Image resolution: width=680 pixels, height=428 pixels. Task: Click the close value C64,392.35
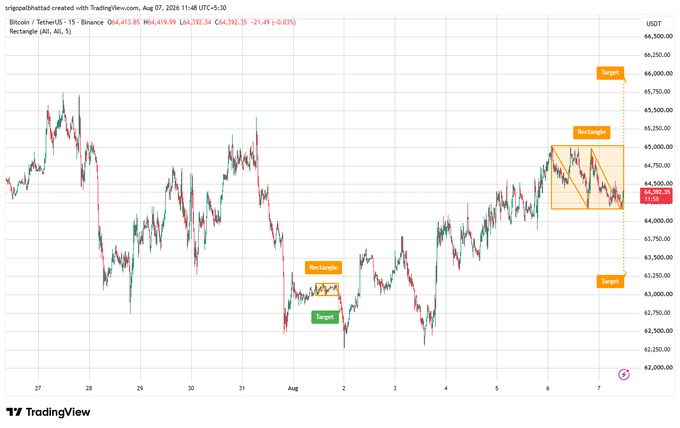point(231,22)
